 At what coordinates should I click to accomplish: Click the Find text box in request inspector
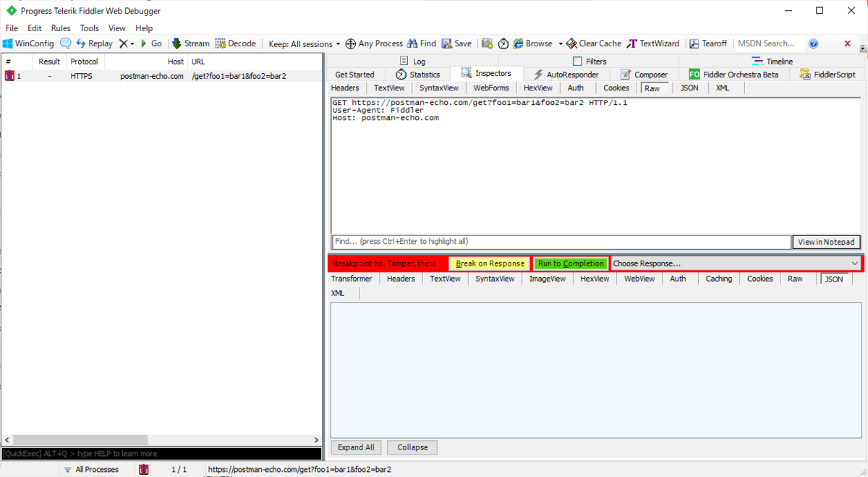click(561, 242)
